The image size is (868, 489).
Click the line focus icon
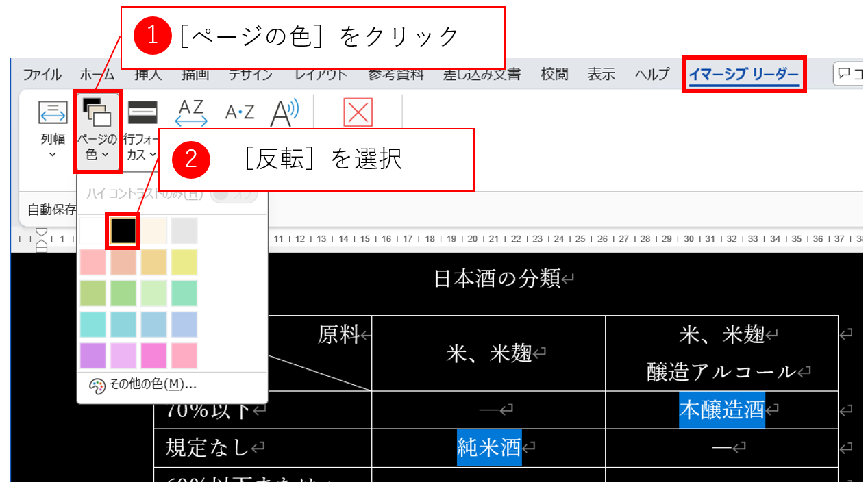click(x=142, y=112)
